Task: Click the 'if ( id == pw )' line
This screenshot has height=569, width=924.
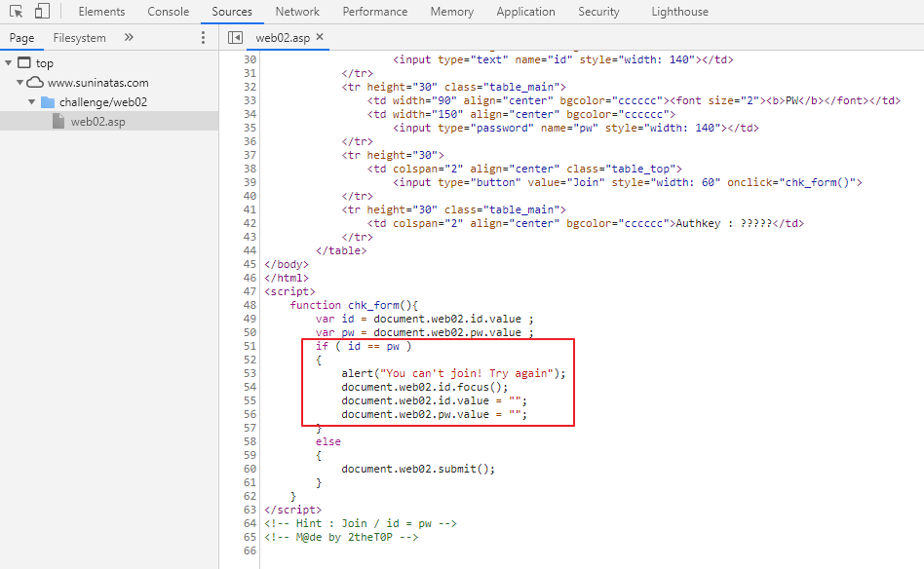Action: pyautogui.click(x=363, y=346)
